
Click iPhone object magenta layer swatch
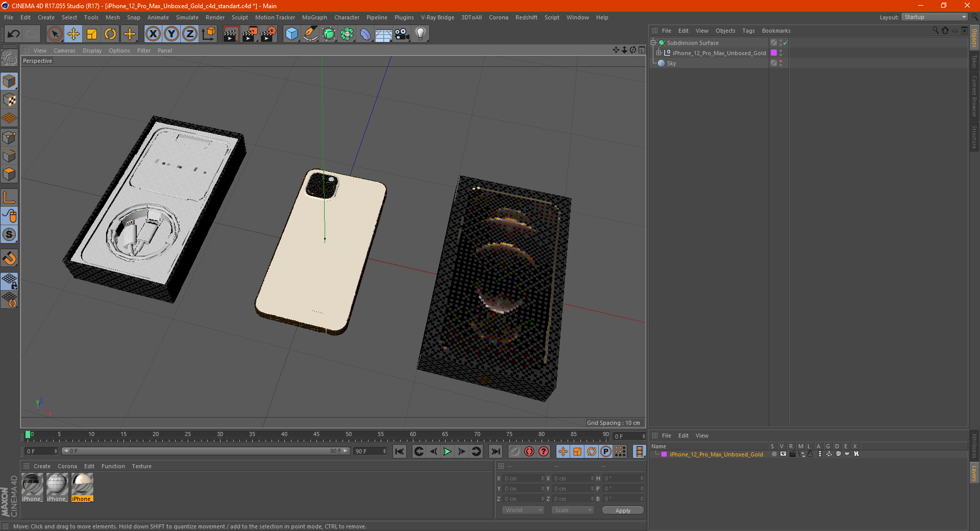774,53
